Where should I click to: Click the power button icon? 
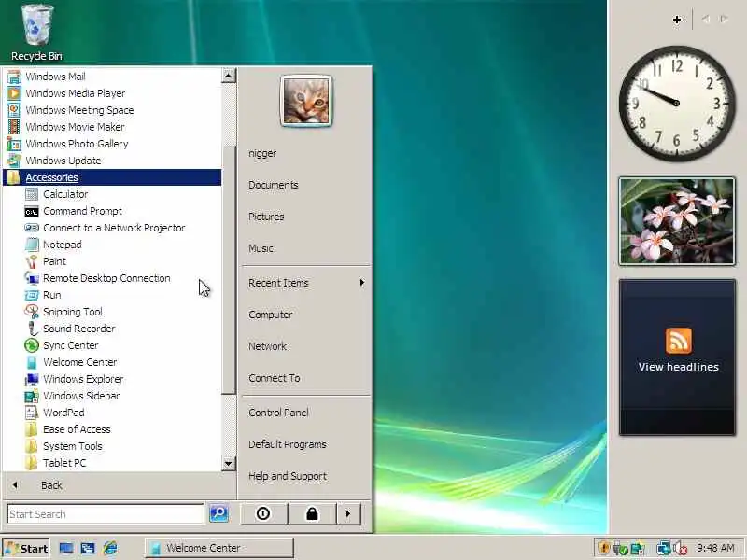coord(263,514)
